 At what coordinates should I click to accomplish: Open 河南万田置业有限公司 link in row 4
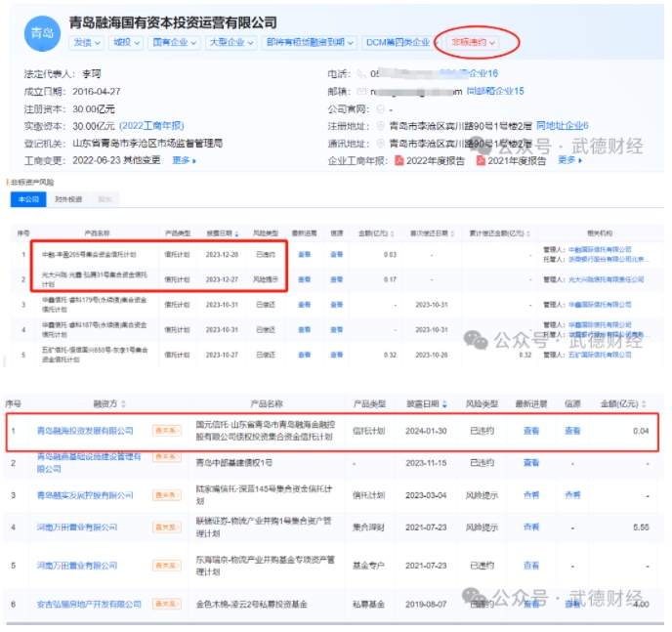coord(76,527)
